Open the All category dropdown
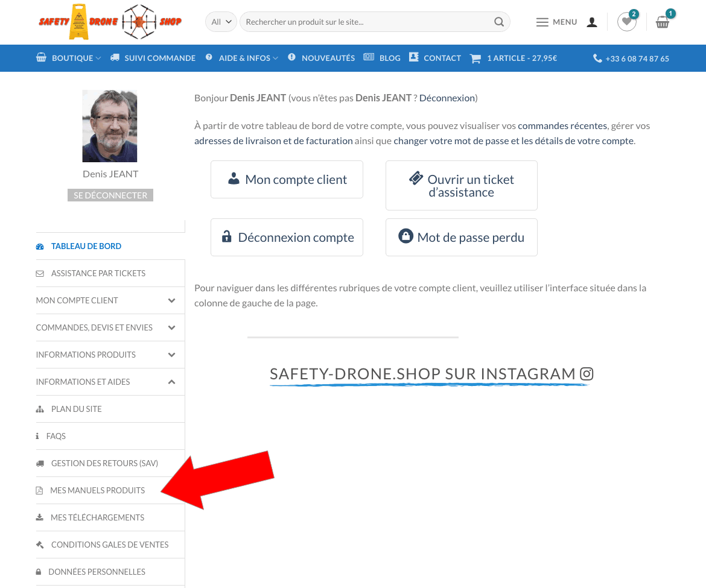Image resolution: width=706 pixels, height=588 pixels. click(220, 22)
